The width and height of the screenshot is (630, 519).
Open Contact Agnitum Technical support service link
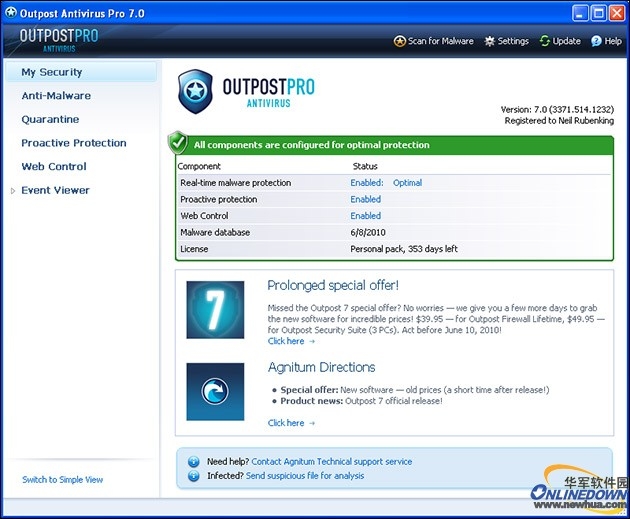332,462
